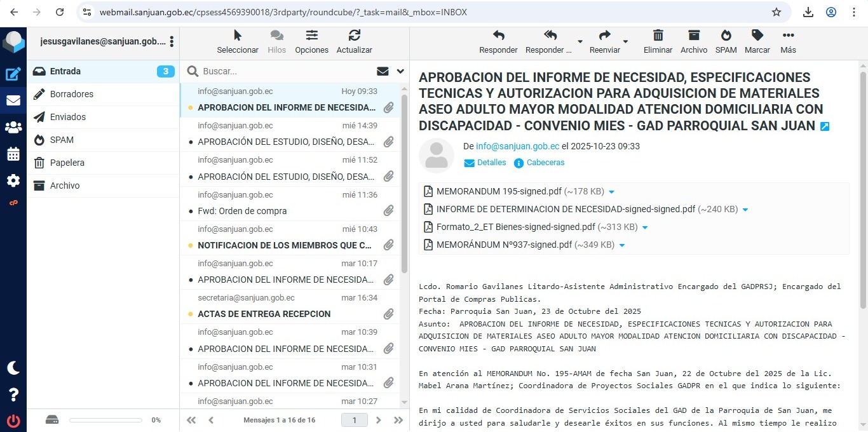Expand the Reenviar dropdown arrow
Viewport: 868px width, 432px height.
[x=625, y=42]
